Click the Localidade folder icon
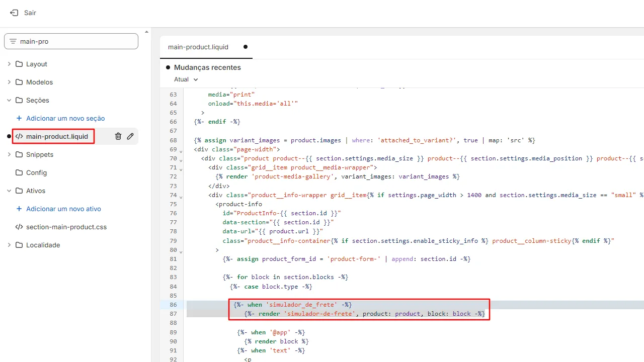This screenshot has height=362, width=644. tap(19, 245)
